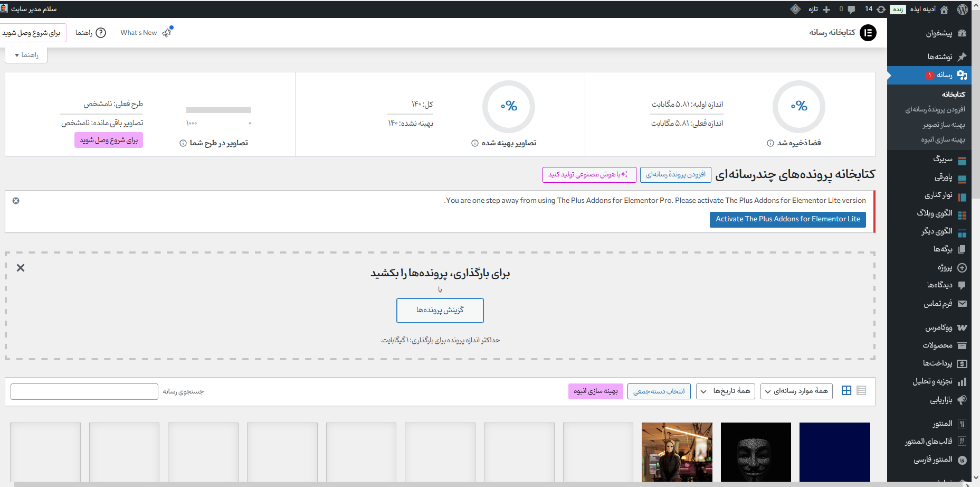Click the updates icon showing 14
This screenshot has height=487, width=980.
point(876,9)
